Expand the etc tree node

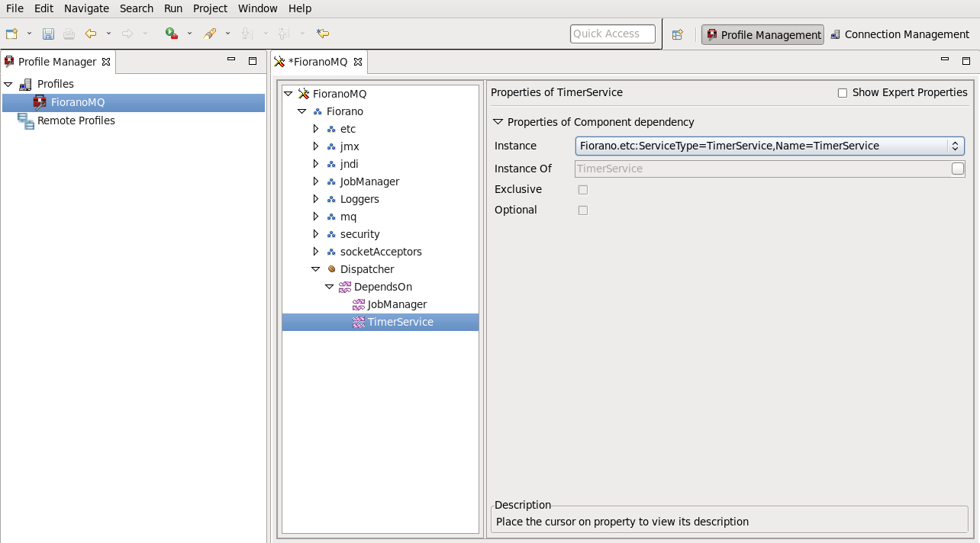tap(316, 129)
